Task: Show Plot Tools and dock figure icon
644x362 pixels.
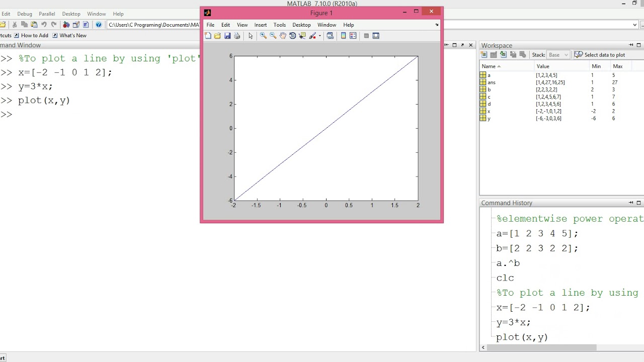Action: (376, 36)
